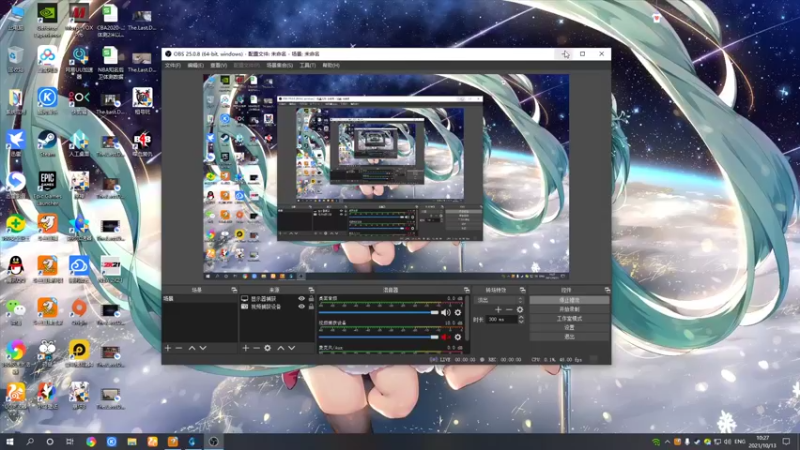Open Settings from the Controls panel
The width and height of the screenshot is (800, 450).
[x=569, y=328]
